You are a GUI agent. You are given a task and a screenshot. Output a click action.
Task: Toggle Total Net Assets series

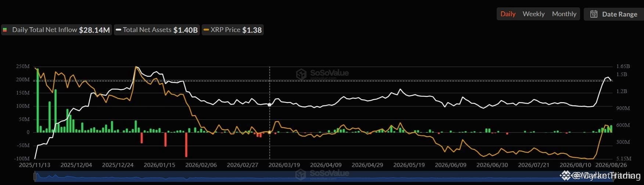point(157,30)
